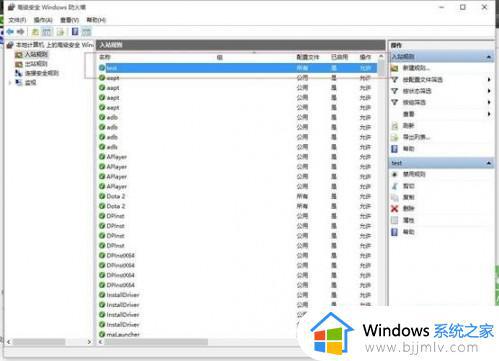
Task: Open the View (查看) menu in the menu bar
Action: point(69,20)
